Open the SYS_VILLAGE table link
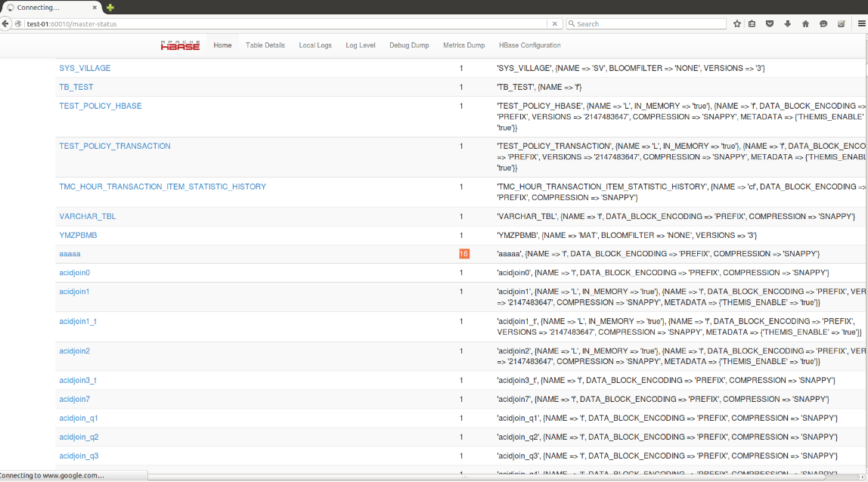868x482 pixels. [84, 67]
